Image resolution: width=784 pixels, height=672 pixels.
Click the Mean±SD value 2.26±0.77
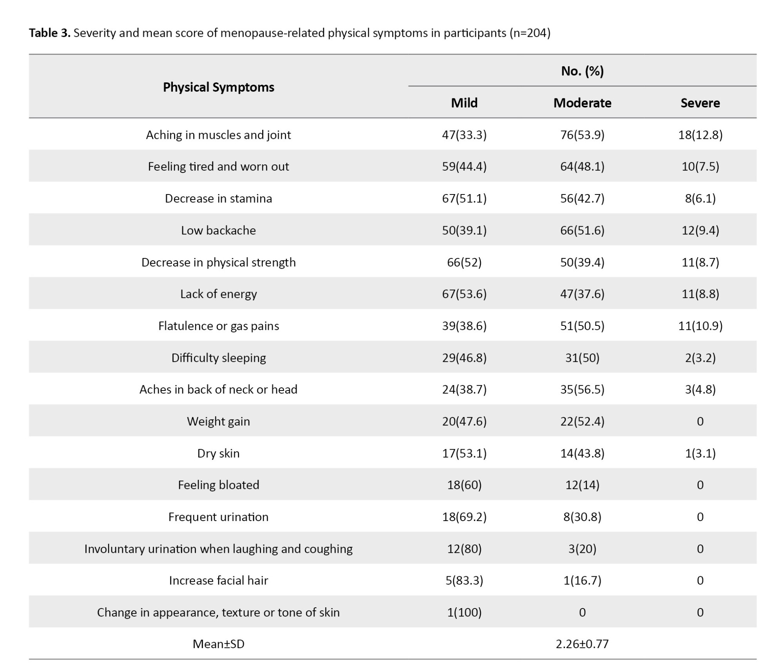[582, 644]
